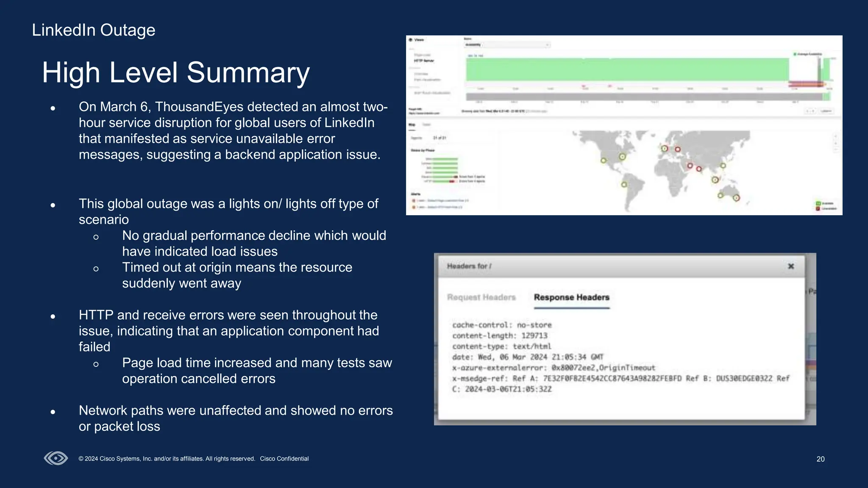The width and height of the screenshot is (868, 488).
Task: Click the green Available legend square
Action: [818, 203]
